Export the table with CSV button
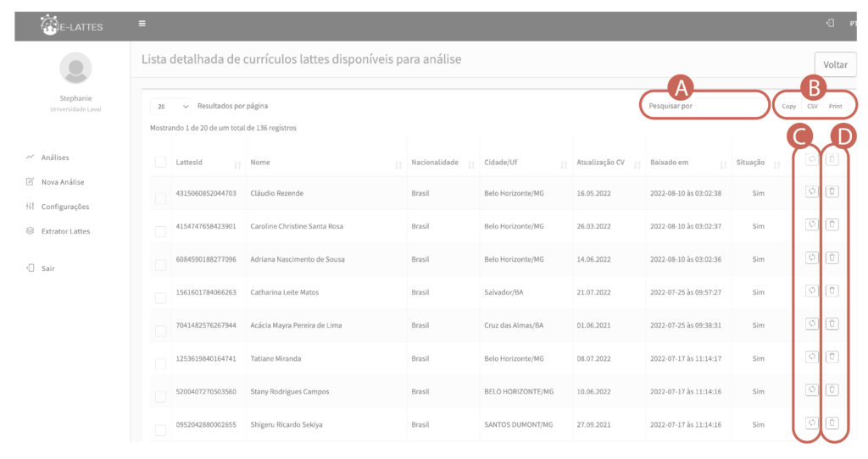Viewport: 868px width, 459px height. (812, 107)
